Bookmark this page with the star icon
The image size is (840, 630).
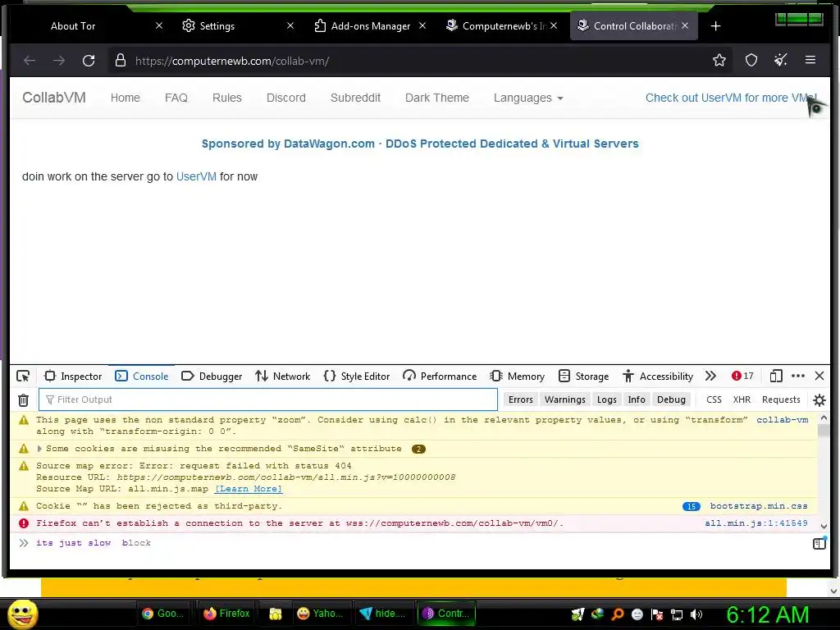pyautogui.click(x=719, y=60)
